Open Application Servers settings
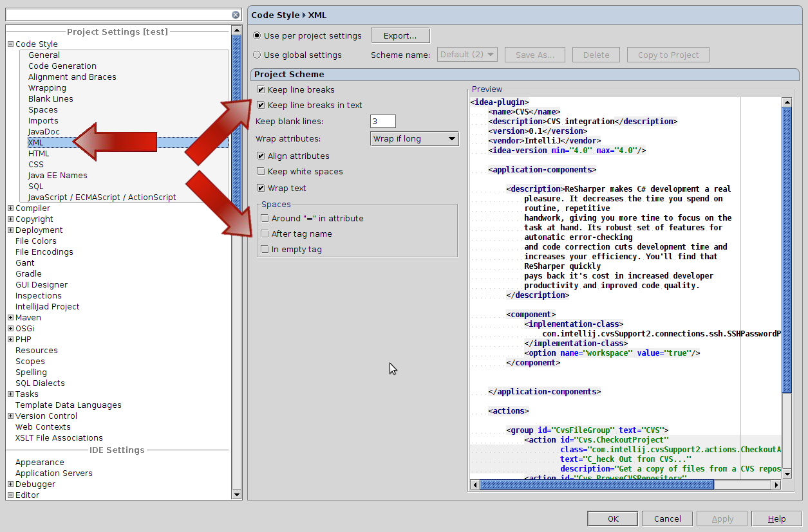808x532 pixels. pos(54,473)
